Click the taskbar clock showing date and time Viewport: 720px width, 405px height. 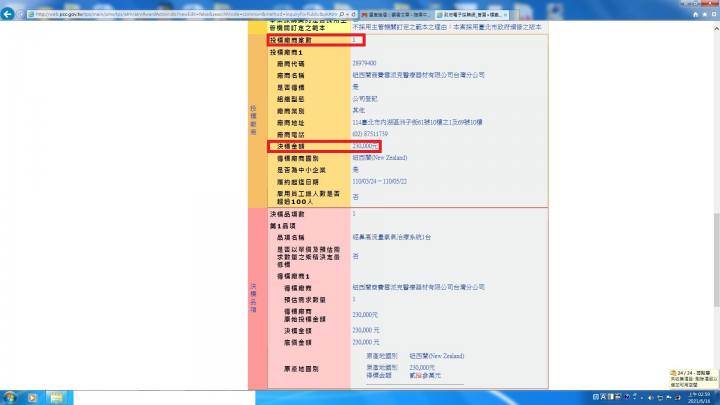click(x=700, y=397)
